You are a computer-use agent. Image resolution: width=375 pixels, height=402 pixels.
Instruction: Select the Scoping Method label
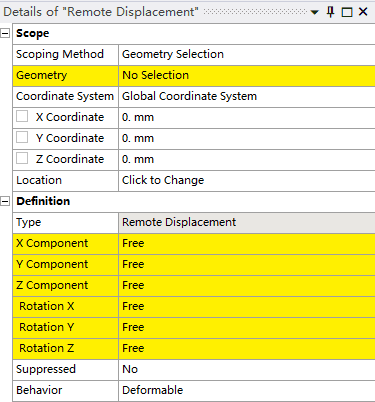60,54
